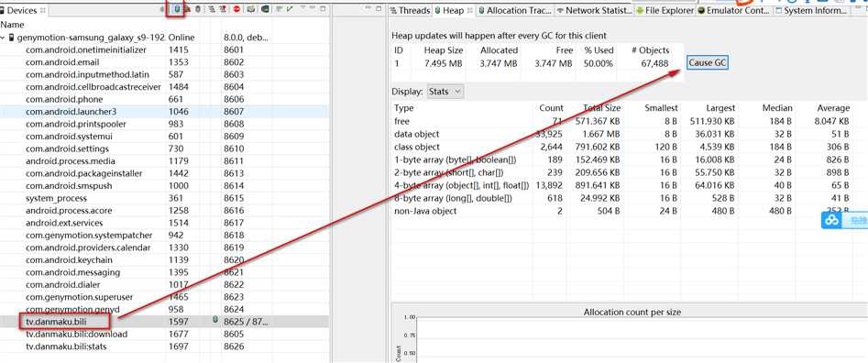Select process com.genymotion.systempatcher
Viewport: 868px width, 363px height.
point(164,236)
